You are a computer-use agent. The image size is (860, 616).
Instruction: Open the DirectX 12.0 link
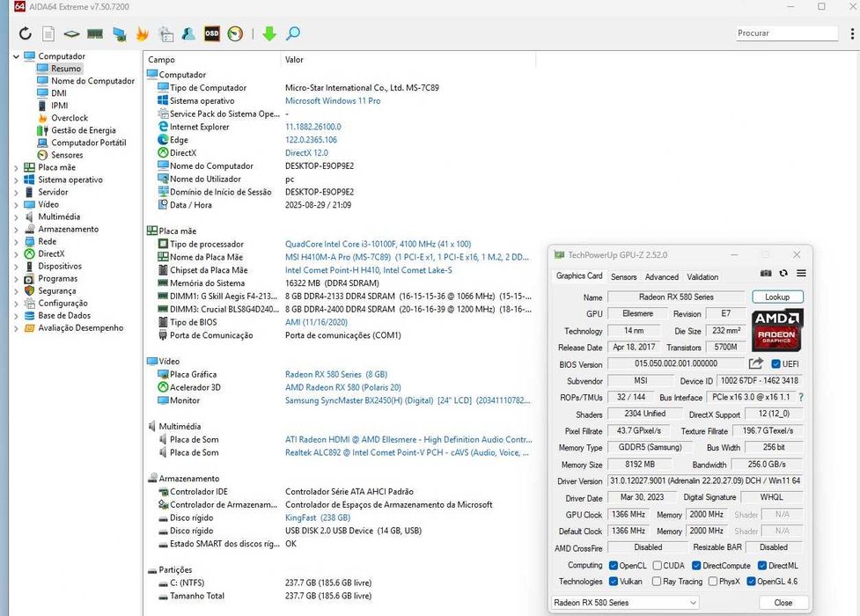pos(306,153)
